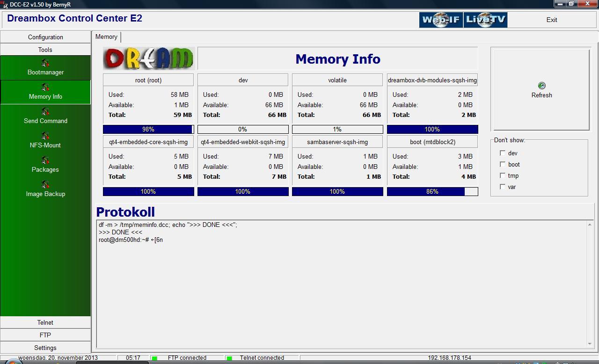Tick the 'var' Don't show checkbox
Viewport: 599px width, 364px height.
tap(503, 187)
